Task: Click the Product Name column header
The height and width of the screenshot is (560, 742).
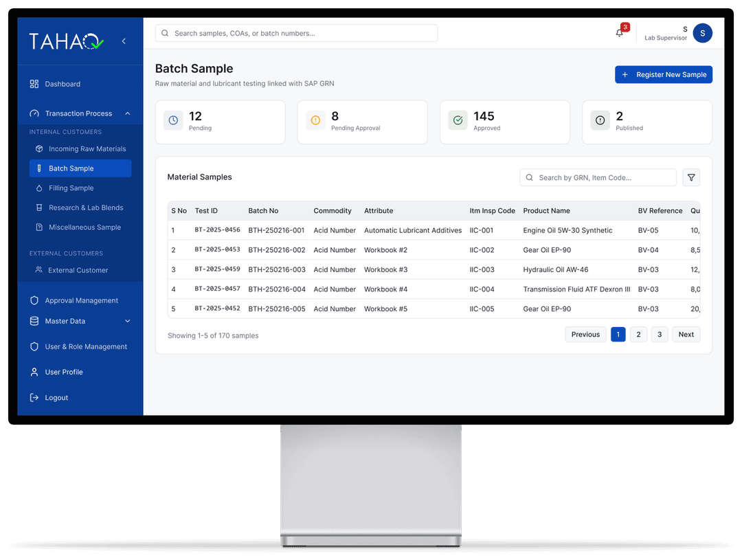Action: tap(546, 211)
